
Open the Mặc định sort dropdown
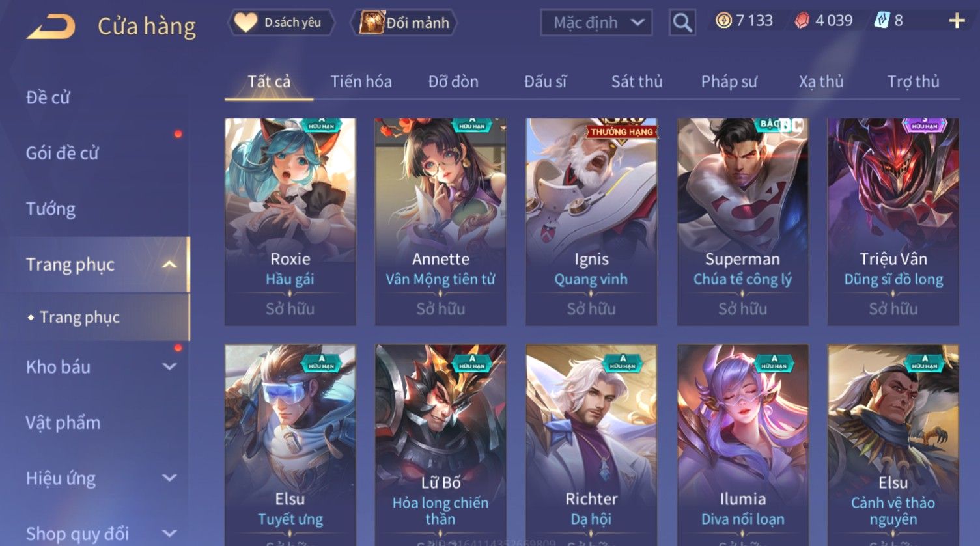click(596, 23)
